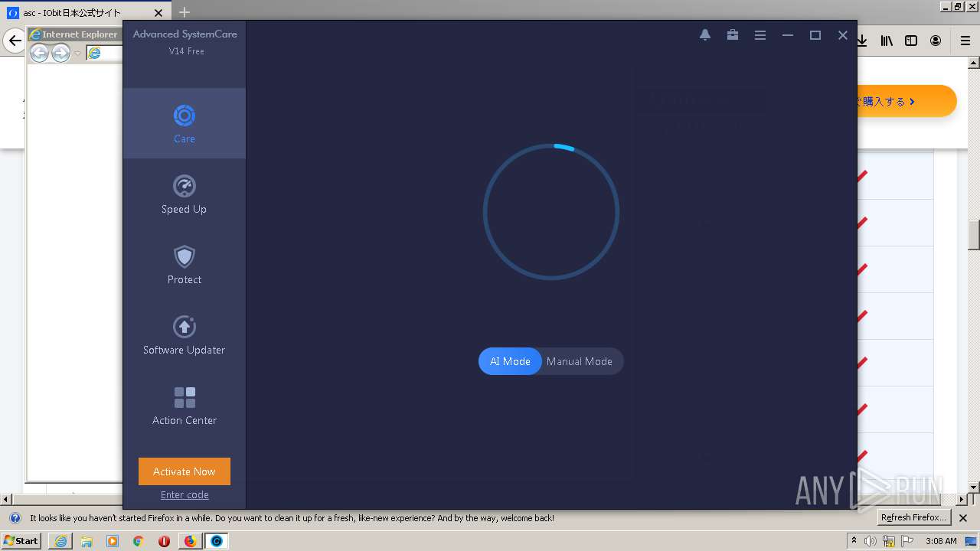980x551 pixels.
Task: Open Software Updater in sidebar
Action: tap(185, 335)
